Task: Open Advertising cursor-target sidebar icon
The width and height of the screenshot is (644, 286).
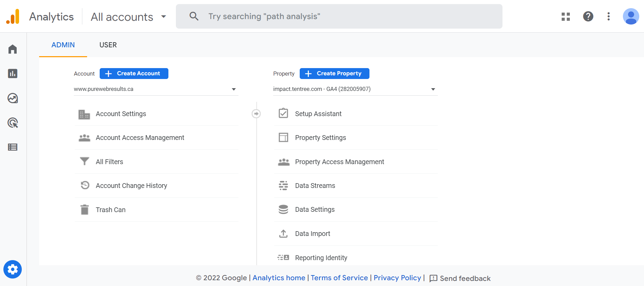Action: (x=13, y=123)
